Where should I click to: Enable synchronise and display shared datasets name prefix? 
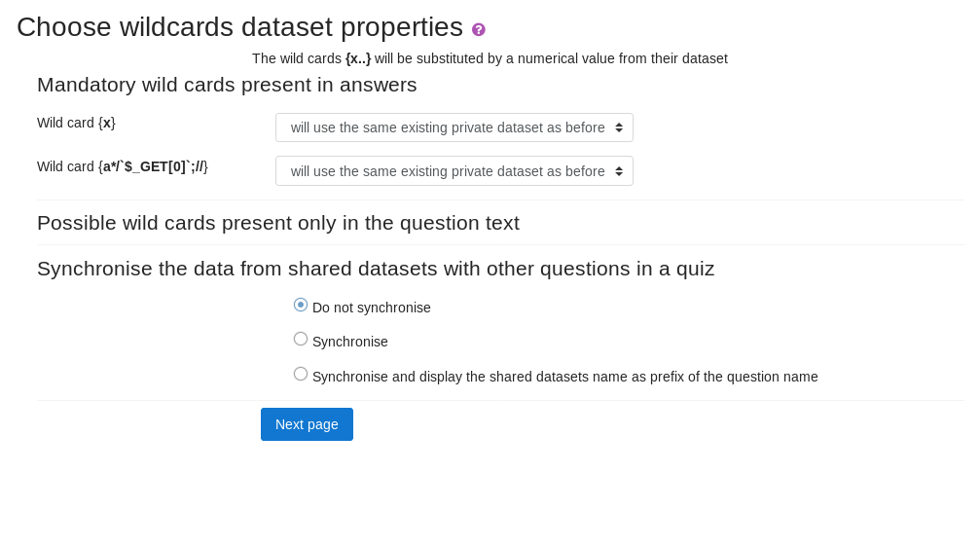pos(301,374)
